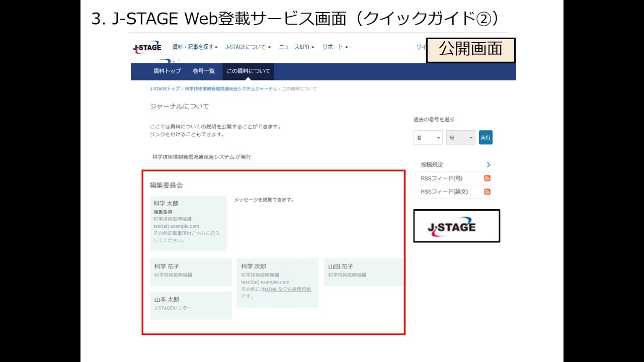Click the HTMLタグも使用可能 link
The height and width of the screenshot is (362, 644).
pyautogui.click(x=288, y=289)
